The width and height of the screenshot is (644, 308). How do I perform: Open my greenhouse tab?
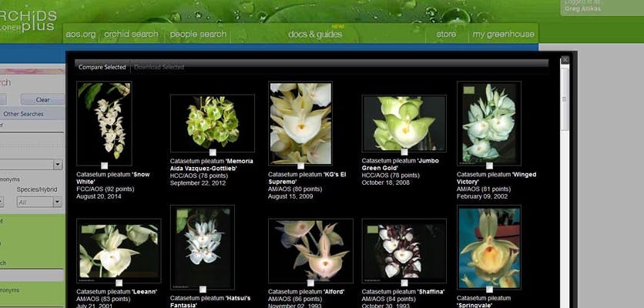coord(503,34)
